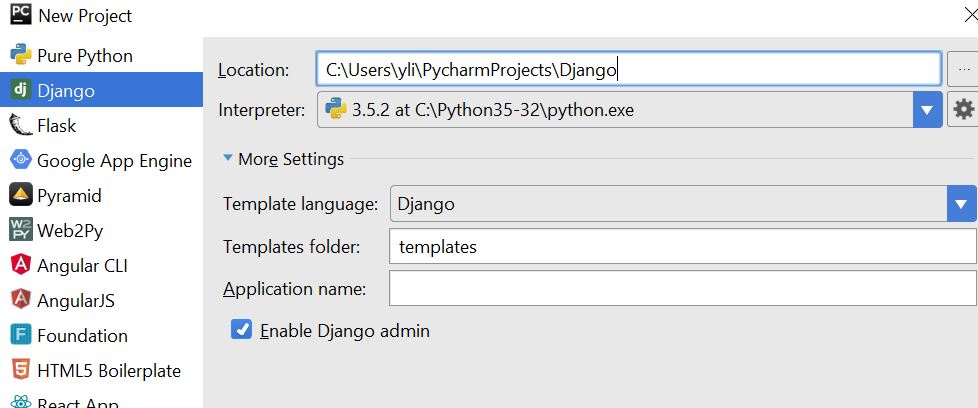Select the Web2Py project type
Viewport: 978px width, 408px height.
(101, 230)
